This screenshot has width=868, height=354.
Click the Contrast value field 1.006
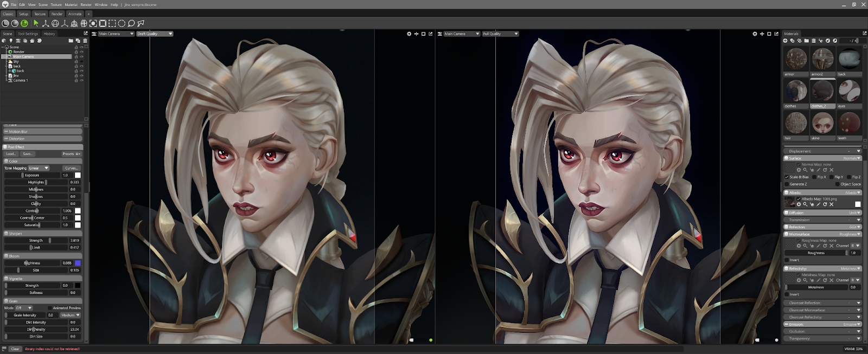click(x=67, y=211)
